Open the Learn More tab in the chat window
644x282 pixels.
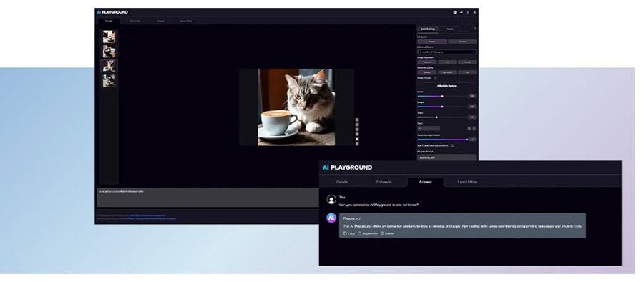coord(467,182)
